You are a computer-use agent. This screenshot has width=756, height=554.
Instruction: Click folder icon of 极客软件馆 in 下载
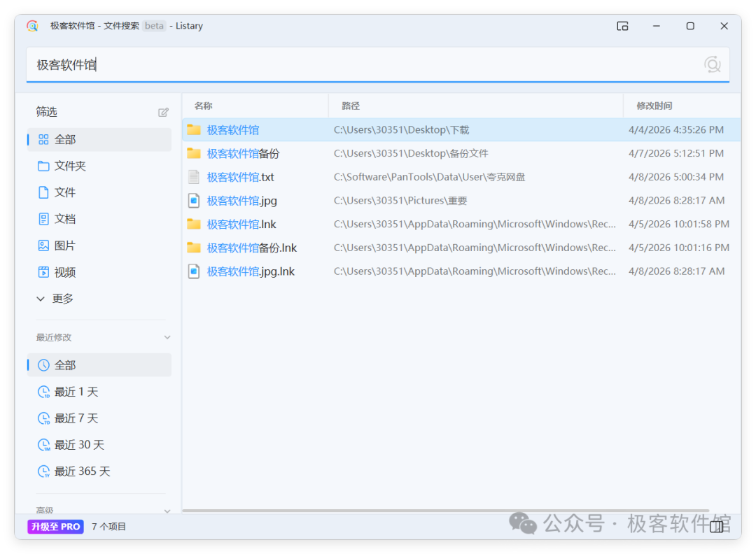(194, 129)
